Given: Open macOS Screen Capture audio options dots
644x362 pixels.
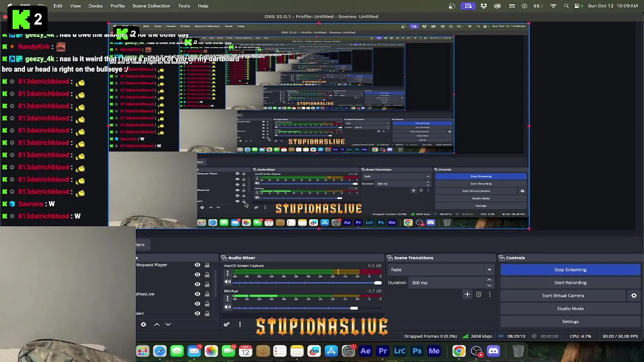Looking at the screenshot, I should point(227,274).
